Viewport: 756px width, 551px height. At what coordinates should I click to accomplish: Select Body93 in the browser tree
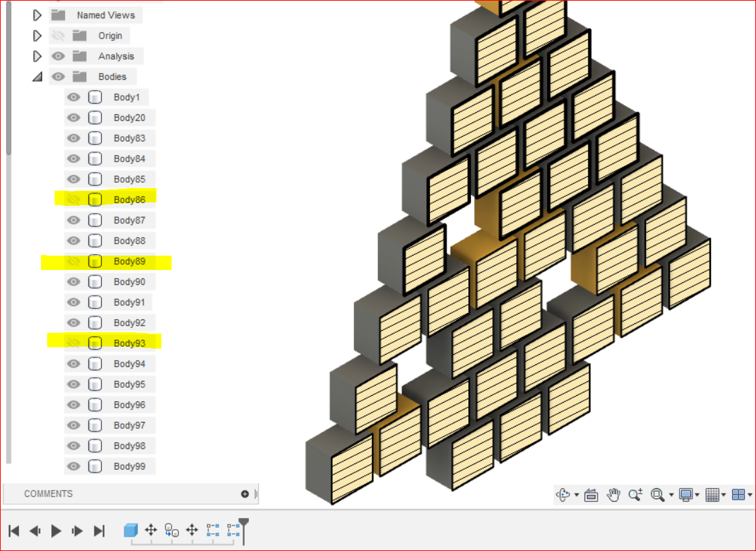[x=130, y=343]
